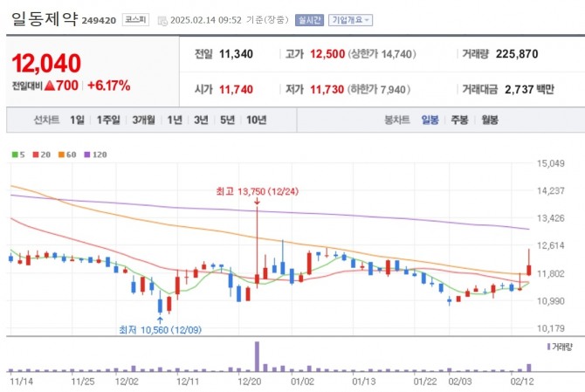Select the 1년 line chart tab

(x=175, y=120)
